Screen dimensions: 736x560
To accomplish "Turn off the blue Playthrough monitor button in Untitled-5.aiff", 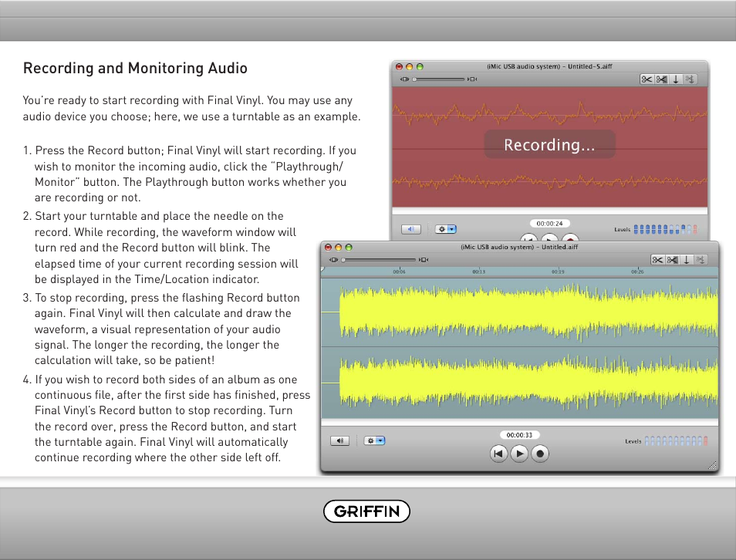I will pyautogui.click(x=411, y=229).
